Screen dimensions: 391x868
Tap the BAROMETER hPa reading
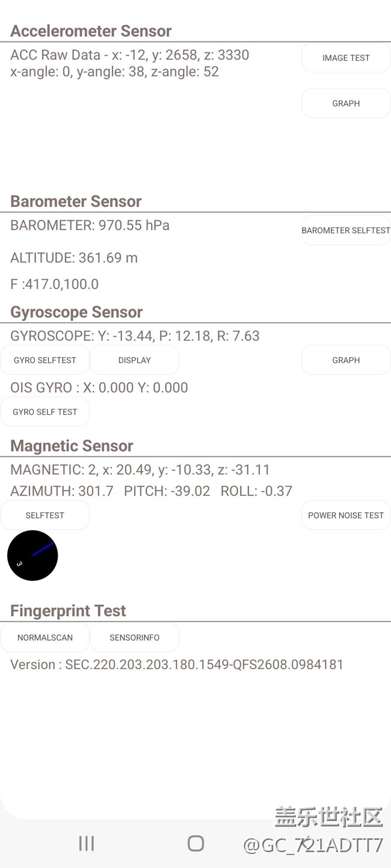(90, 225)
